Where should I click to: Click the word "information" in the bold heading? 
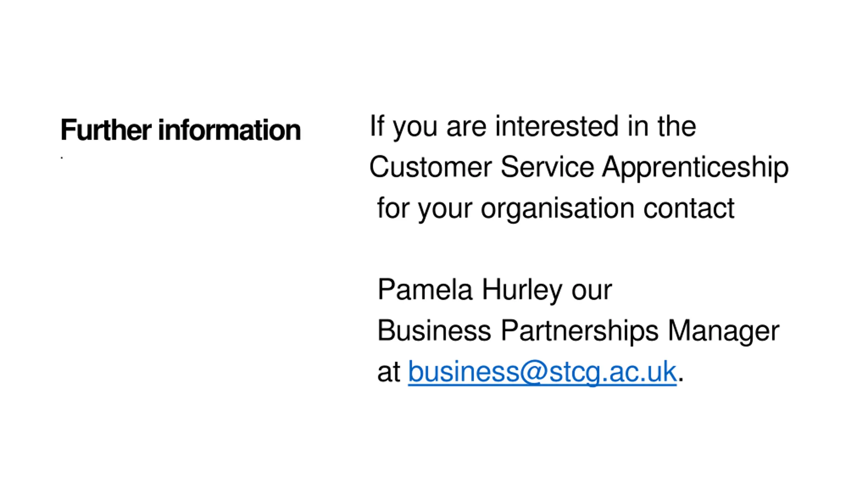pyautogui.click(x=229, y=130)
